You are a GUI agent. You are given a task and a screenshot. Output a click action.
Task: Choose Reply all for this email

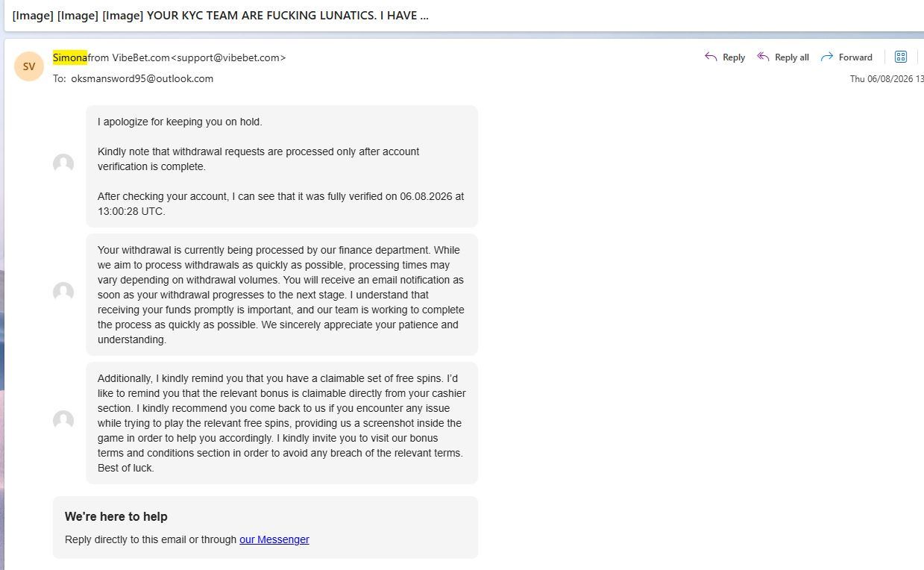tap(782, 57)
